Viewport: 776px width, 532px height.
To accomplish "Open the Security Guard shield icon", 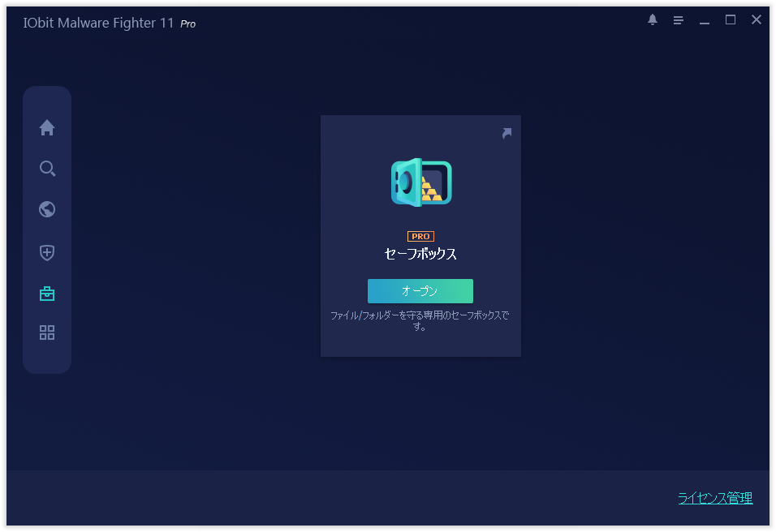I will 47,252.
